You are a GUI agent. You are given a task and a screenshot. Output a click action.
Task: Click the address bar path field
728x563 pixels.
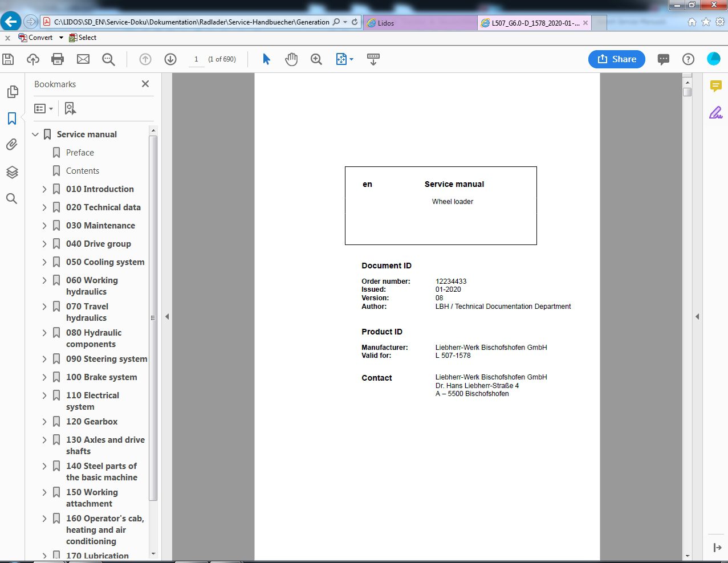pos(192,22)
